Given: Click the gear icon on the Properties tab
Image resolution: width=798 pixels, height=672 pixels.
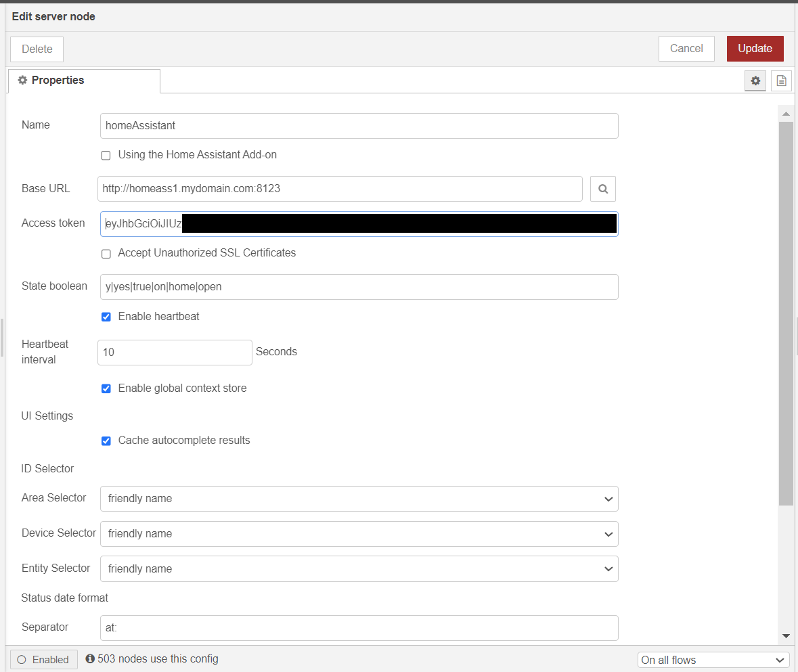Looking at the screenshot, I should [x=22, y=80].
